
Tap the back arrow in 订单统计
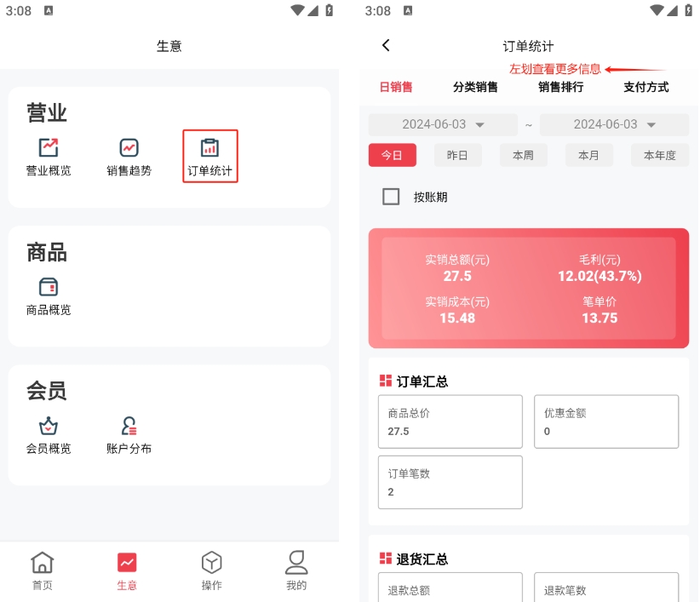pyautogui.click(x=386, y=46)
